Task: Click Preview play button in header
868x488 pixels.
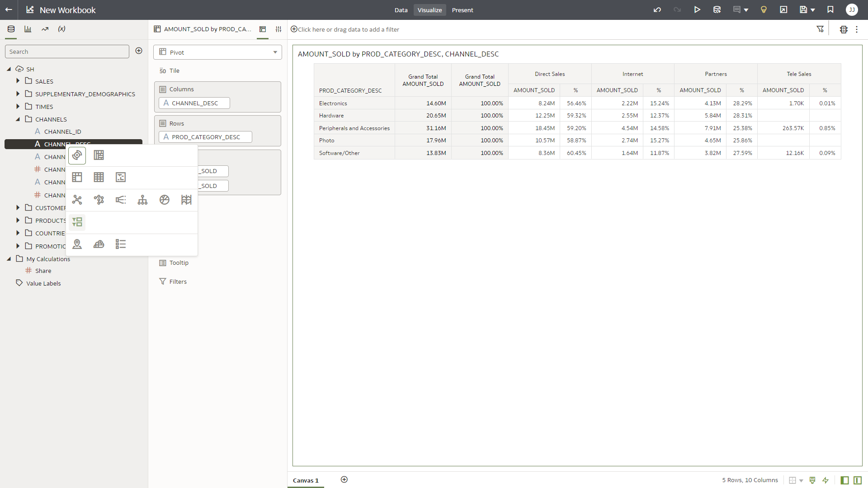Action: coord(697,10)
